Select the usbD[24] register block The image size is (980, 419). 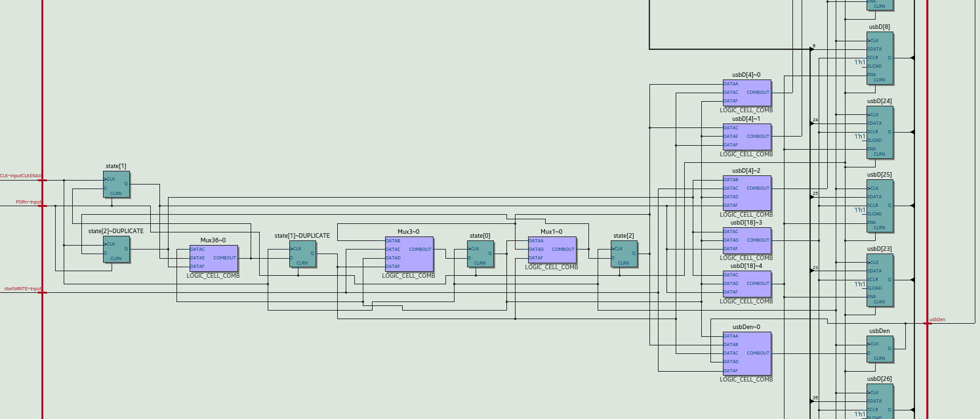point(880,132)
